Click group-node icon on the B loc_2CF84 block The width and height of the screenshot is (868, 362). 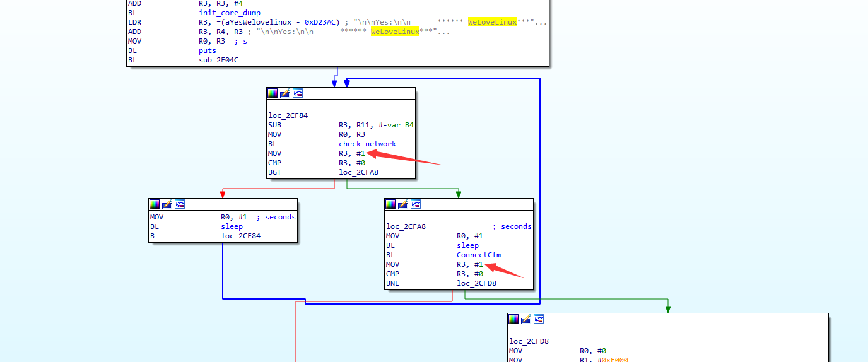tap(180, 204)
